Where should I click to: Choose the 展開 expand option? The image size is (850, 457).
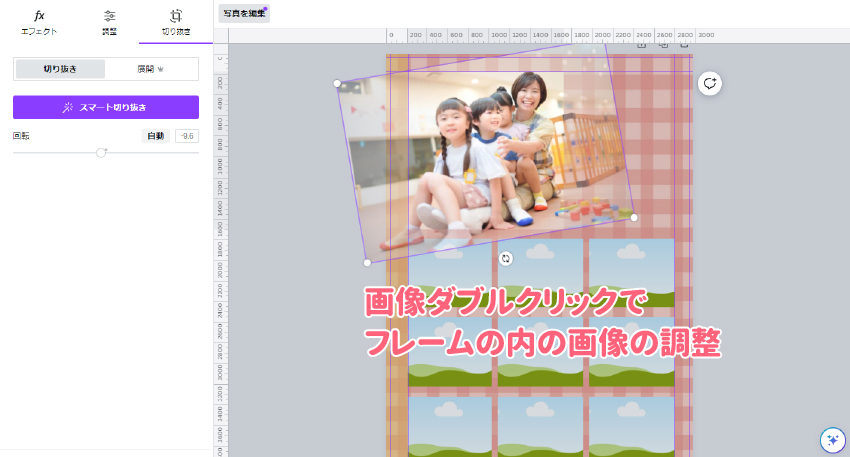[x=151, y=69]
